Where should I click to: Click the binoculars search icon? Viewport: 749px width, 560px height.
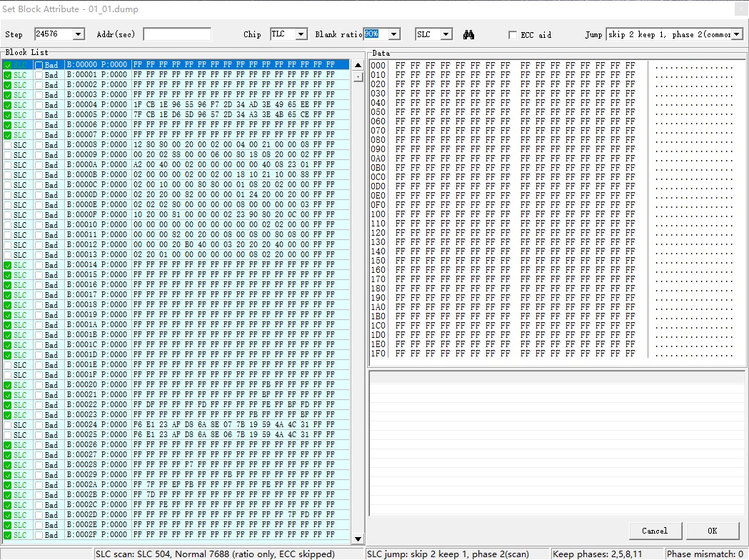coord(468,34)
